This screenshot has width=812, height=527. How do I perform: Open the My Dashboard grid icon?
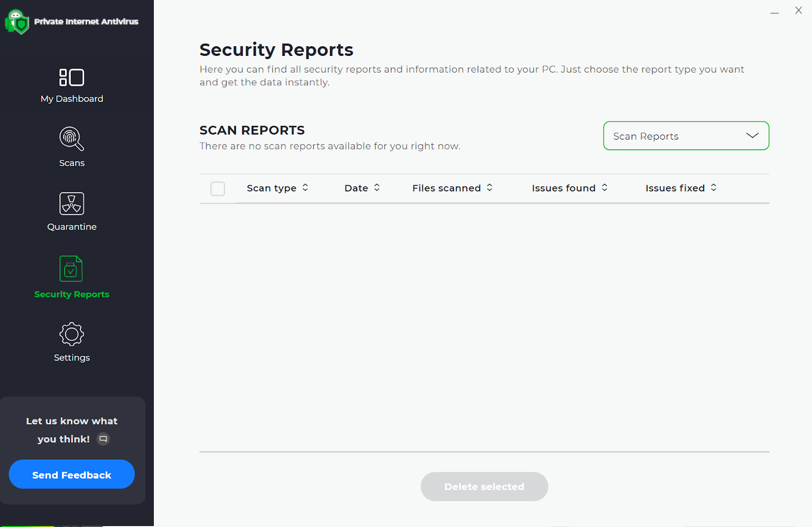point(72,78)
